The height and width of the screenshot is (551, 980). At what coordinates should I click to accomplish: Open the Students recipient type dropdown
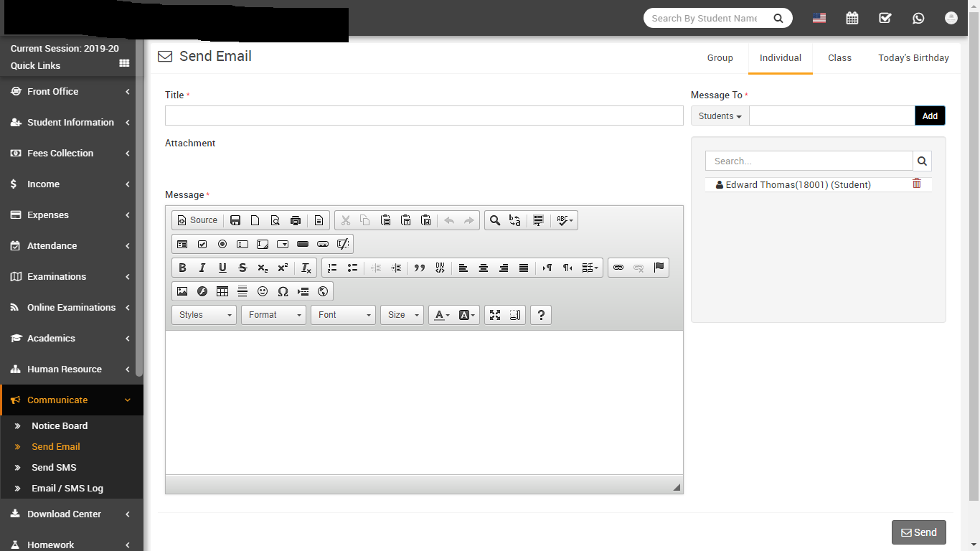tap(720, 116)
